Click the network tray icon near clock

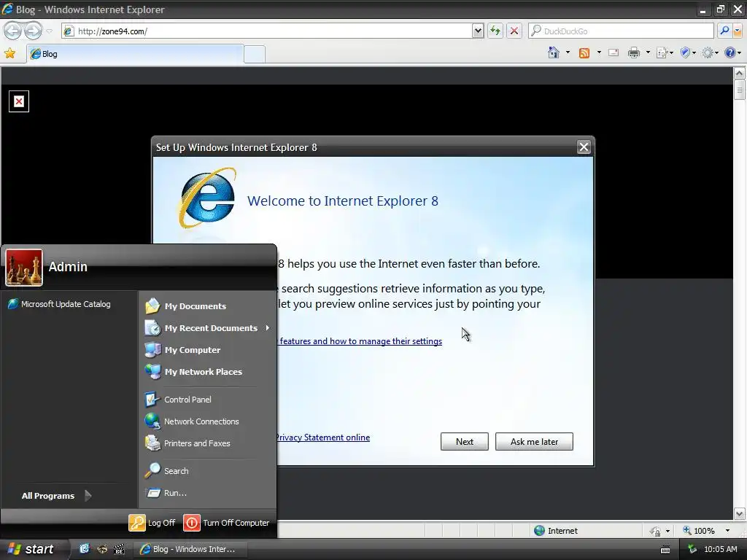693,549
